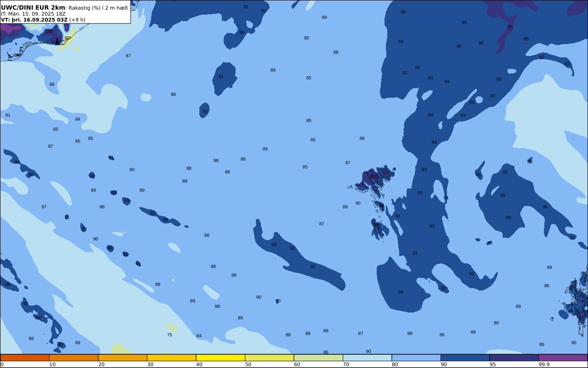Click the "UWC/DINI EUR 2km" title text
The height and width of the screenshot is (368, 588).
pyautogui.click(x=33, y=8)
